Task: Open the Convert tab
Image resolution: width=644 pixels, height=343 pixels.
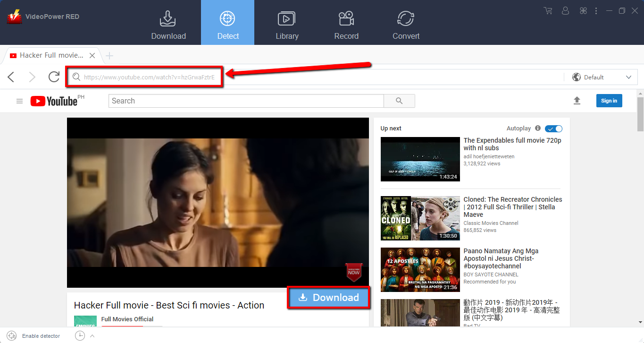Action: pos(406,23)
